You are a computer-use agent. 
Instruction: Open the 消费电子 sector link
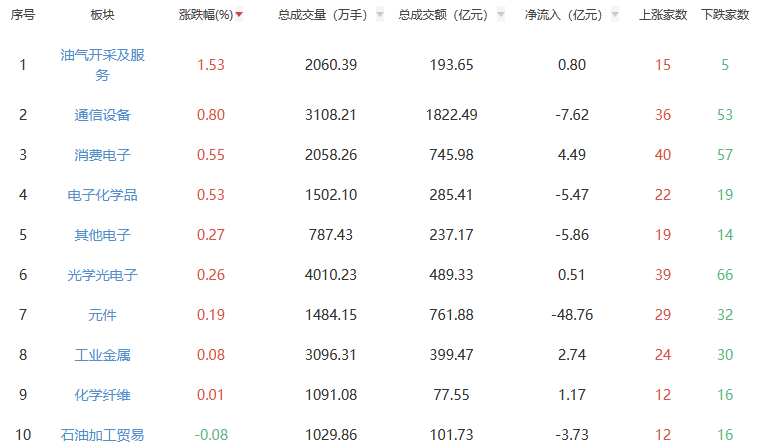[x=102, y=155]
